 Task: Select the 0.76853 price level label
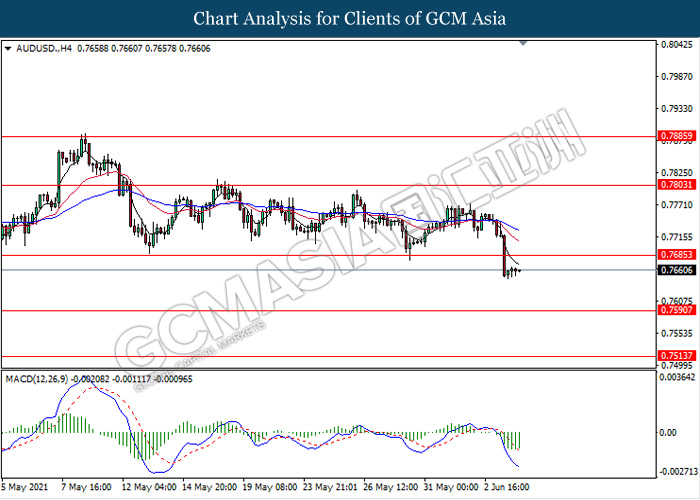677,254
